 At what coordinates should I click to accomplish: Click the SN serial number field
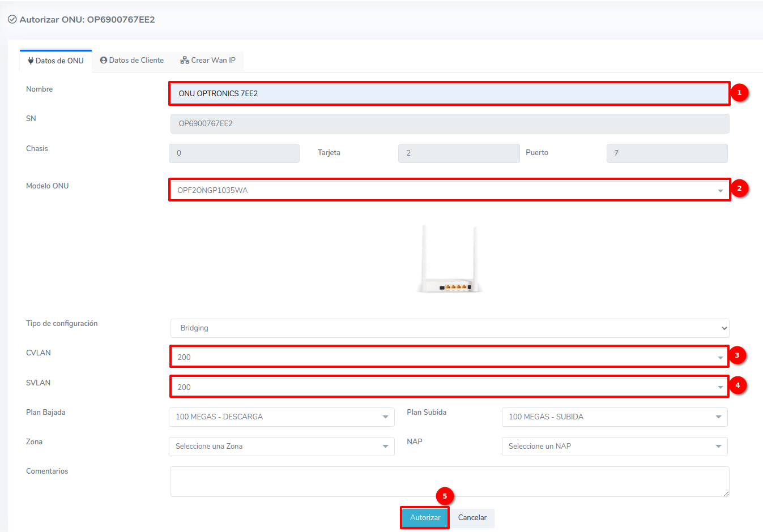click(449, 123)
